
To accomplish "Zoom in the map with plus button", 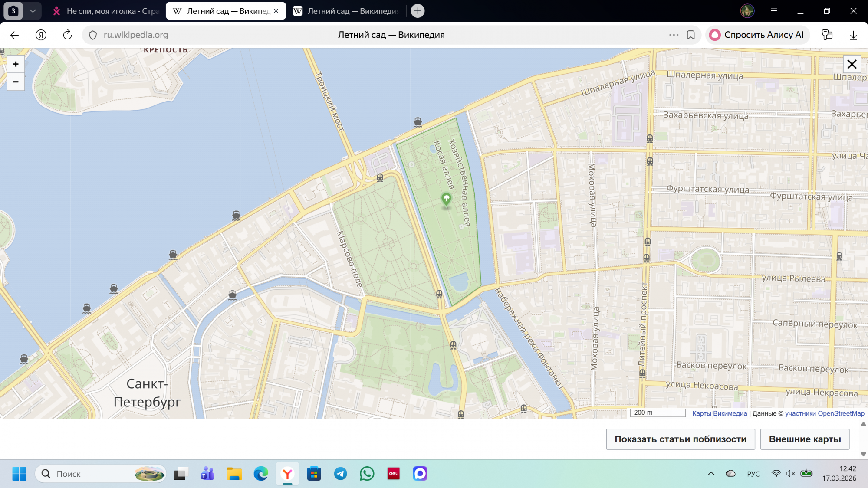I will 16,64.
